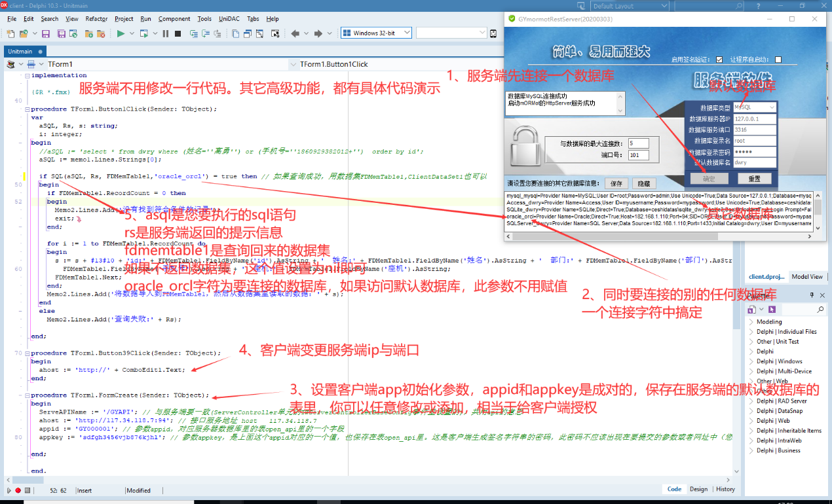Screen dimensions: 832x504
Task: Click the Save toolbar icon
Action: (46, 33)
